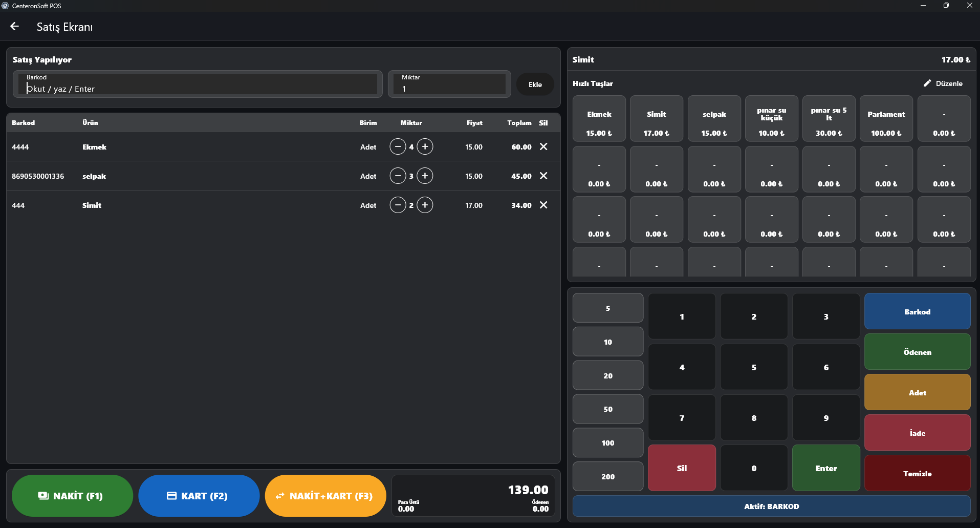This screenshot has height=528, width=980.
Task: Delete the Ekmek line item
Action: click(x=543, y=147)
